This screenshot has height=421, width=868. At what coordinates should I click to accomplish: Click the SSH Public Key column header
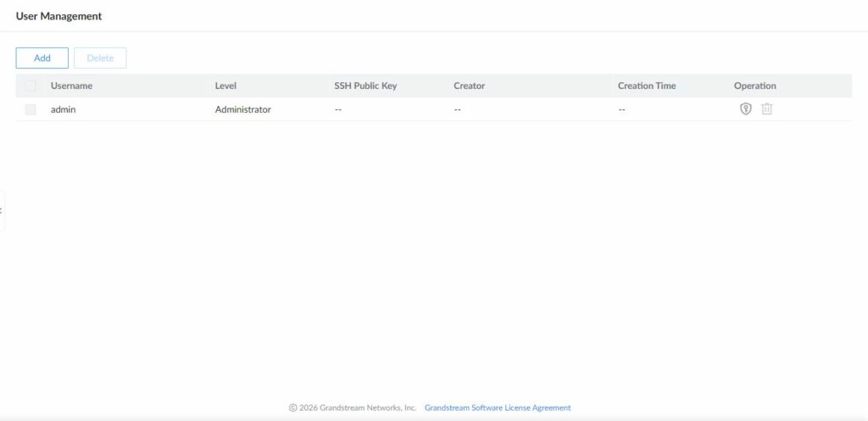click(365, 86)
